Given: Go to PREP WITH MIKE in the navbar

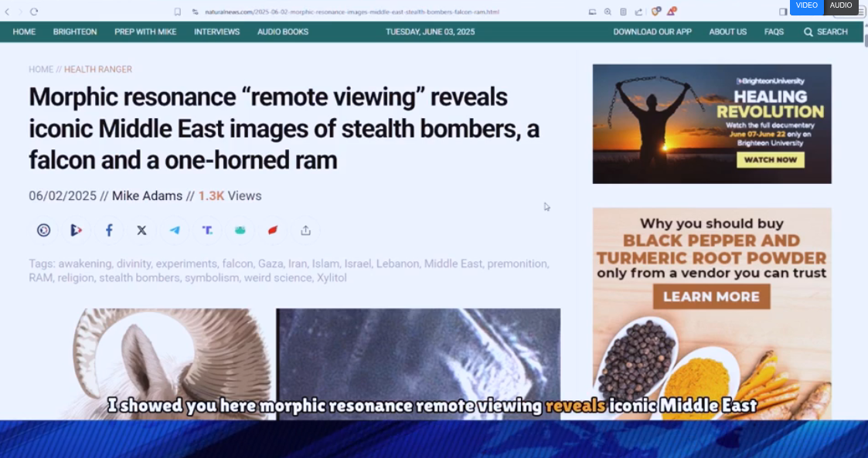Looking at the screenshot, I should coord(145,32).
